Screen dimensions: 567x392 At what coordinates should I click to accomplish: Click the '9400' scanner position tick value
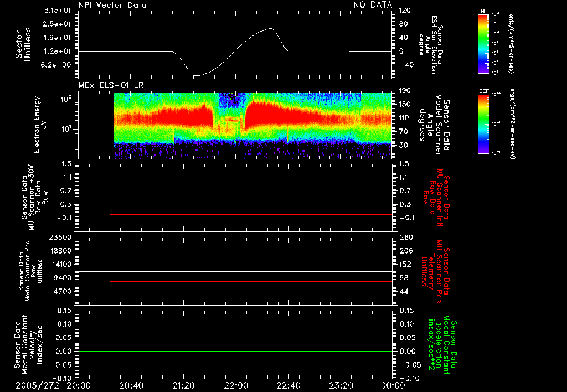coord(62,278)
